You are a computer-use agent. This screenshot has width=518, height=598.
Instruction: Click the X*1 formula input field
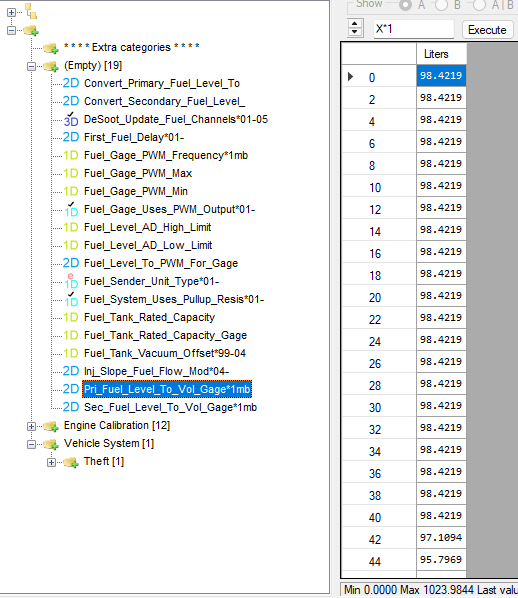pos(413,29)
